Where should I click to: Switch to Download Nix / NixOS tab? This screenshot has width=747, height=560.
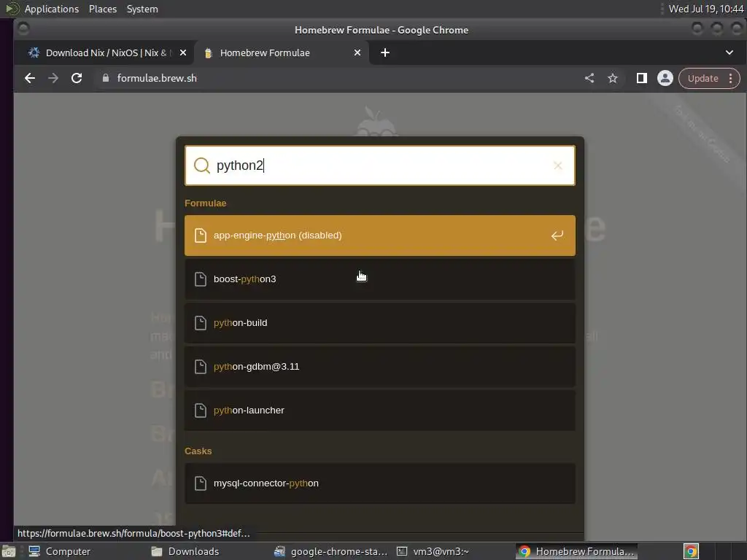click(105, 52)
